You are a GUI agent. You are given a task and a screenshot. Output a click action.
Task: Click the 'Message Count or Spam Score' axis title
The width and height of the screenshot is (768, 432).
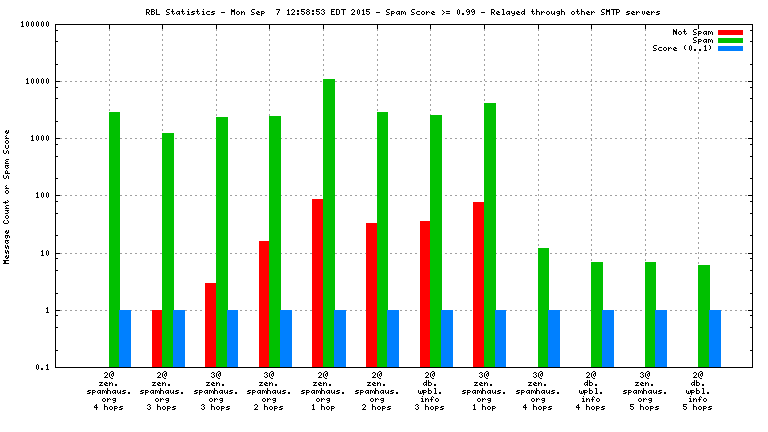pos(8,196)
